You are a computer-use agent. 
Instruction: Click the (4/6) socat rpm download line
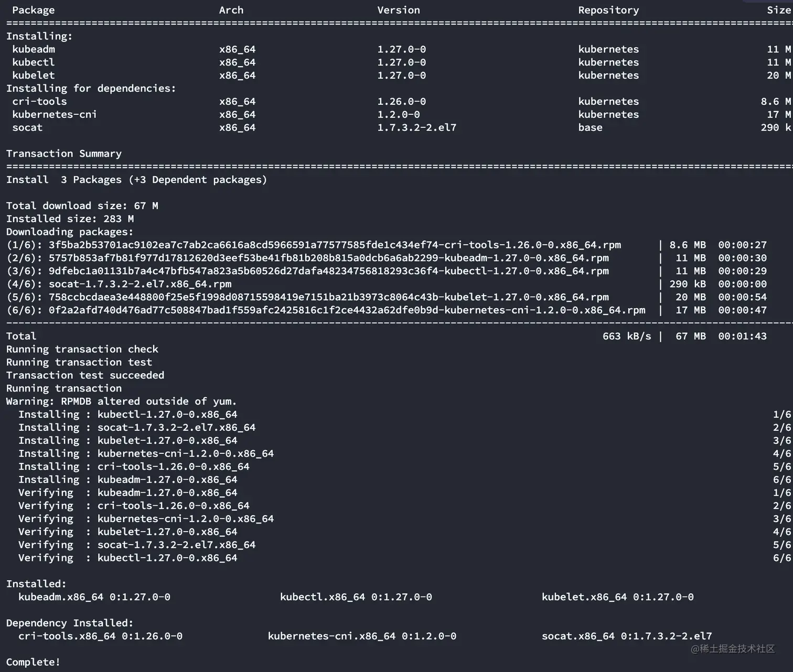coord(387,284)
